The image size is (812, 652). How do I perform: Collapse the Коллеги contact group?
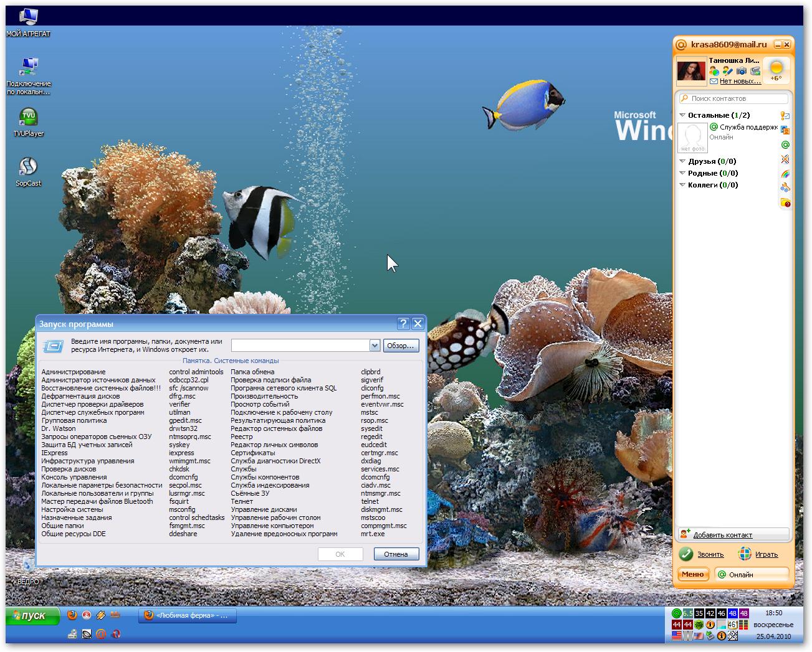point(682,185)
